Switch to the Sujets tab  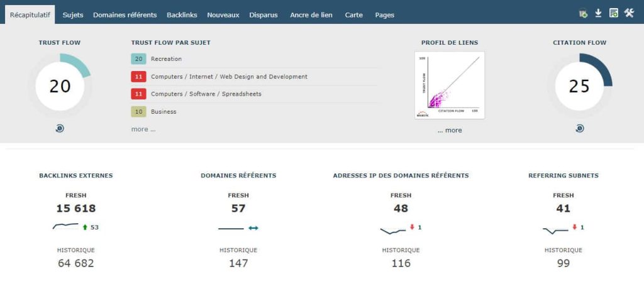coord(73,15)
